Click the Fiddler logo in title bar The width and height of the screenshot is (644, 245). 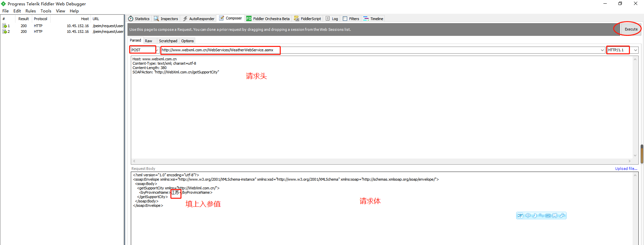(3, 4)
